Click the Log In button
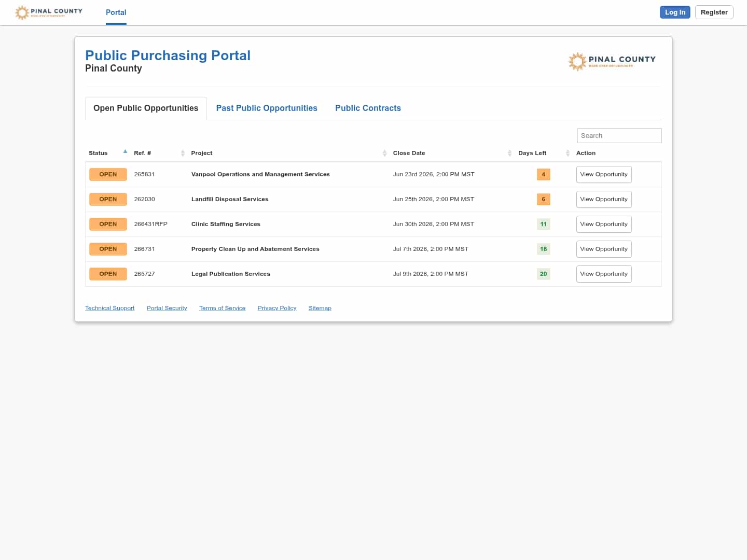 click(675, 12)
